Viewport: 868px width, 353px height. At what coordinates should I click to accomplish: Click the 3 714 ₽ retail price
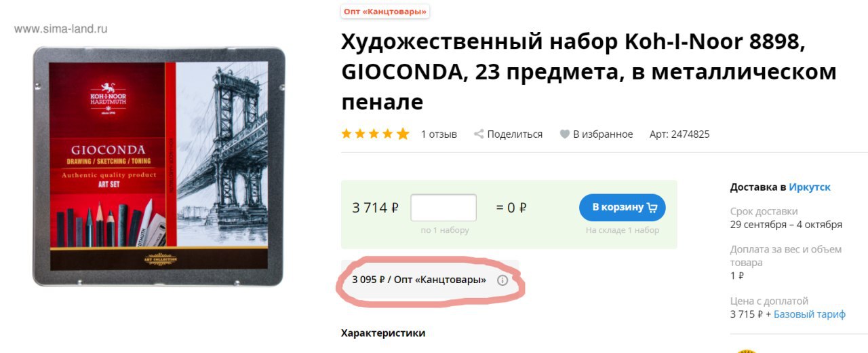375,208
